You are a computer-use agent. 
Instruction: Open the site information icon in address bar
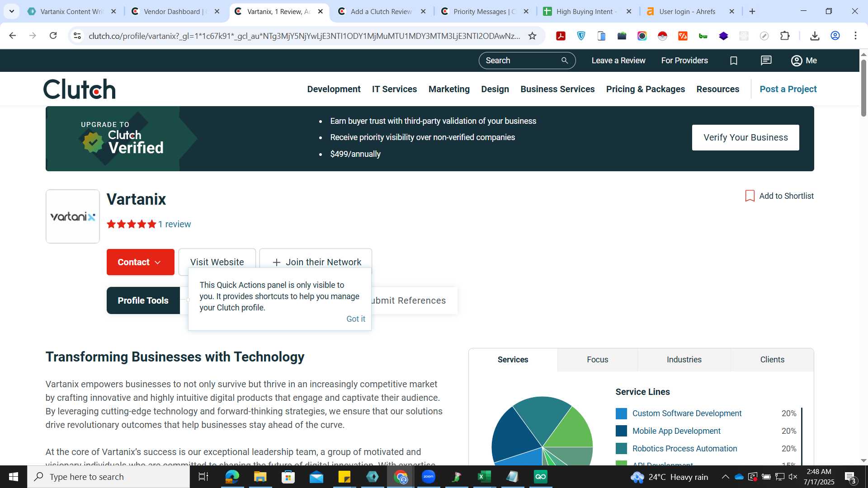[x=77, y=36]
